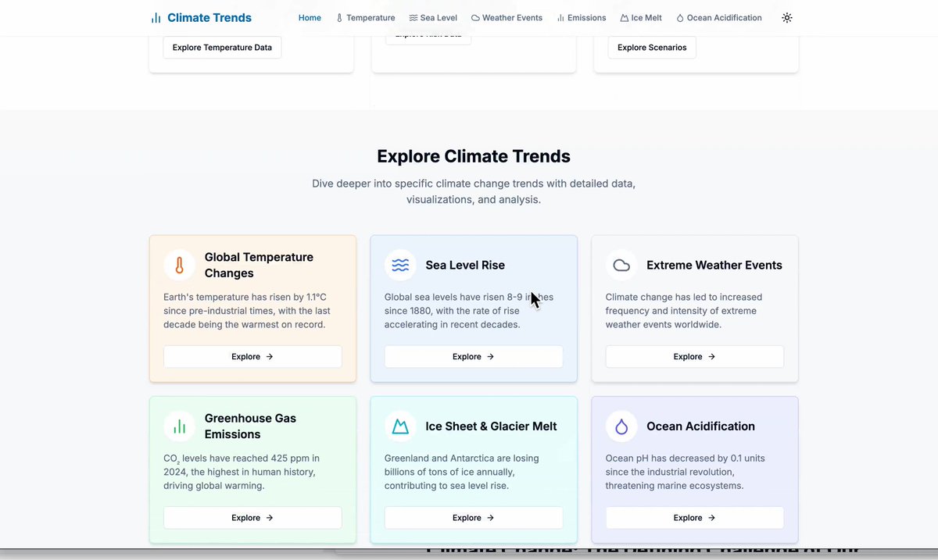This screenshot has width=938, height=560.
Task: Click the Climate Trends bar chart logo icon
Action: [156, 18]
